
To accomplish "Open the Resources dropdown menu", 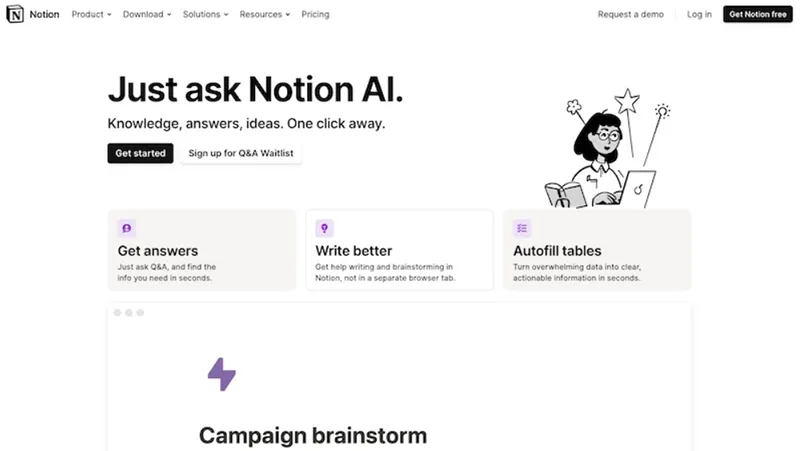I will tap(265, 14).
